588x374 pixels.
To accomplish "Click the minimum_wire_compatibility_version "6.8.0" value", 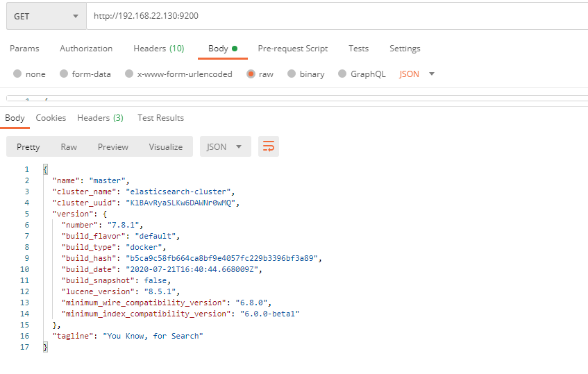I will [x=251, y=303].
